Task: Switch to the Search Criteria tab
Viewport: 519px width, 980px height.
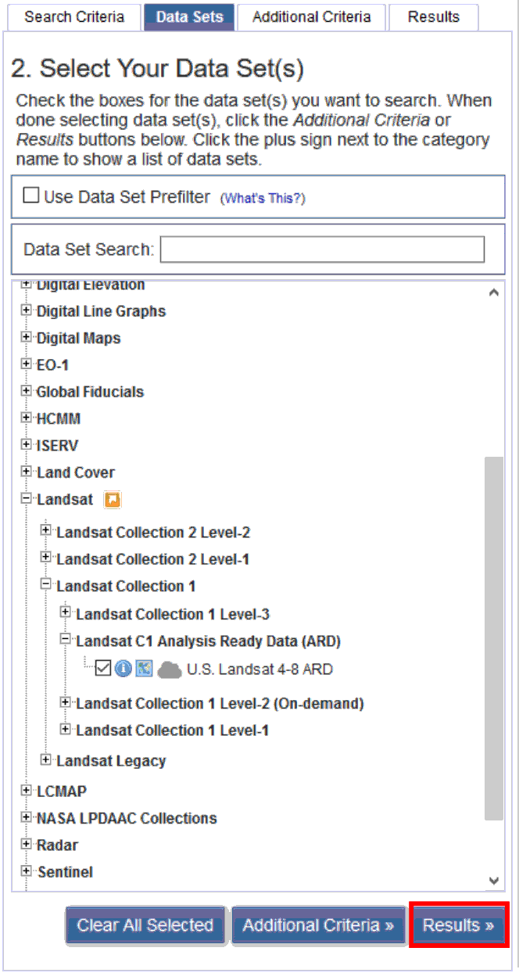Action: point(73,17)
